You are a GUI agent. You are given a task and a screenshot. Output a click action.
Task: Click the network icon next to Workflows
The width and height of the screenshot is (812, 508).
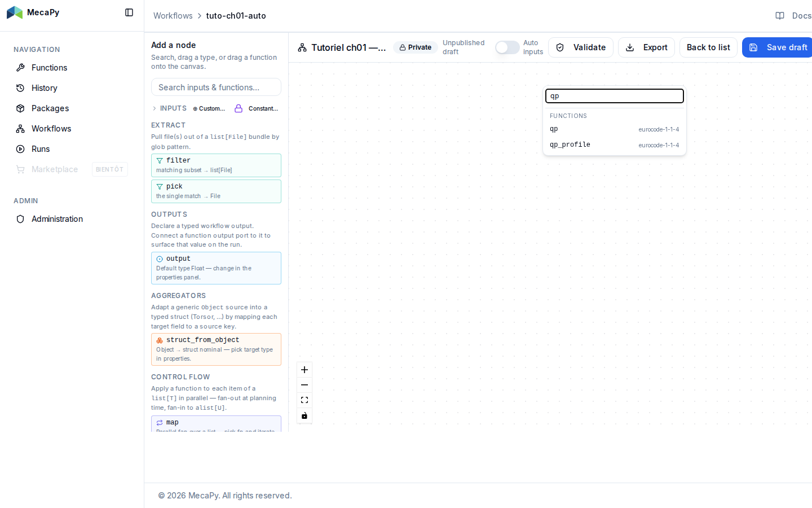click(20, 129)
